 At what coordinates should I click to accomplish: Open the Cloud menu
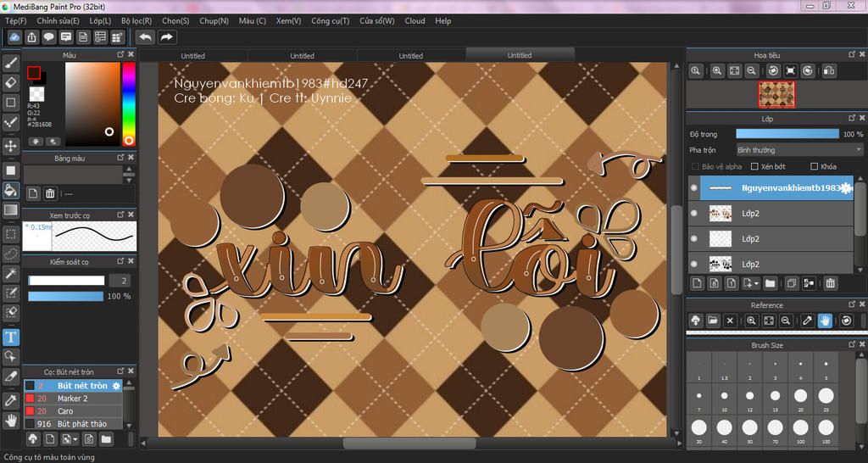pos(415,21)
